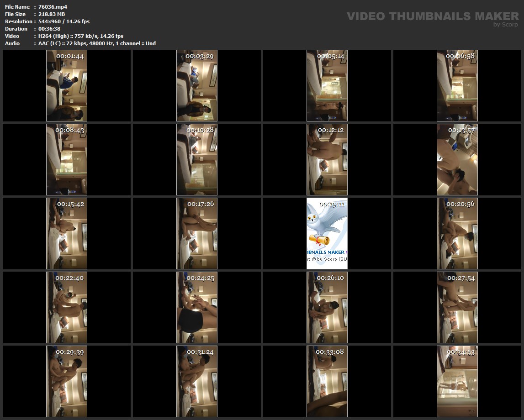This screenshot has width=524, height=420.
Task: Open the thumbnail marked 00:05:14
Action: pos(327,86)
